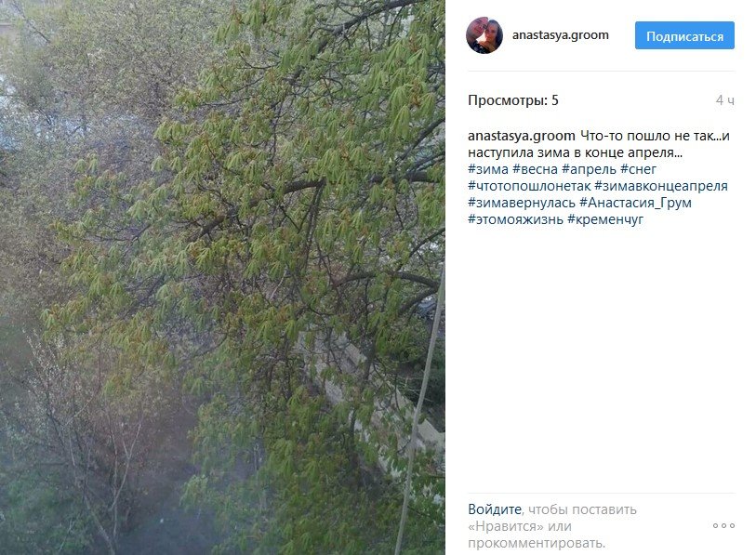
Task: Click the comment prompt text area
Action: pyautogui.click(x=552, y=526)
